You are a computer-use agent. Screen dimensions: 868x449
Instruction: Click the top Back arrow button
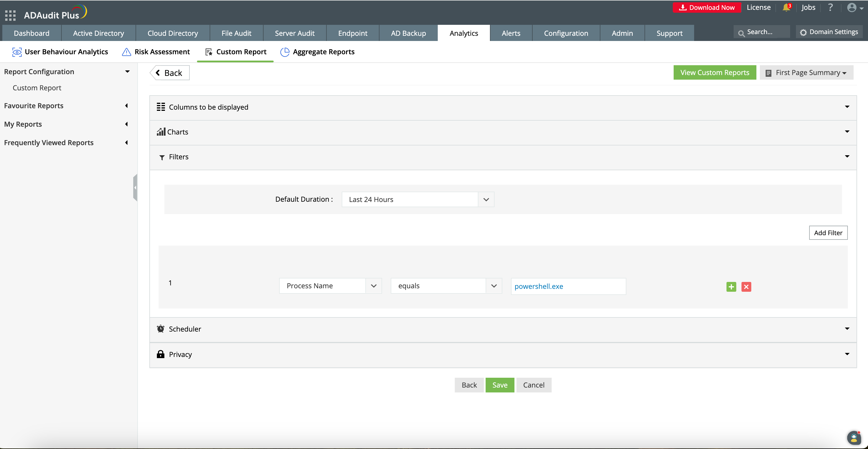170,73
